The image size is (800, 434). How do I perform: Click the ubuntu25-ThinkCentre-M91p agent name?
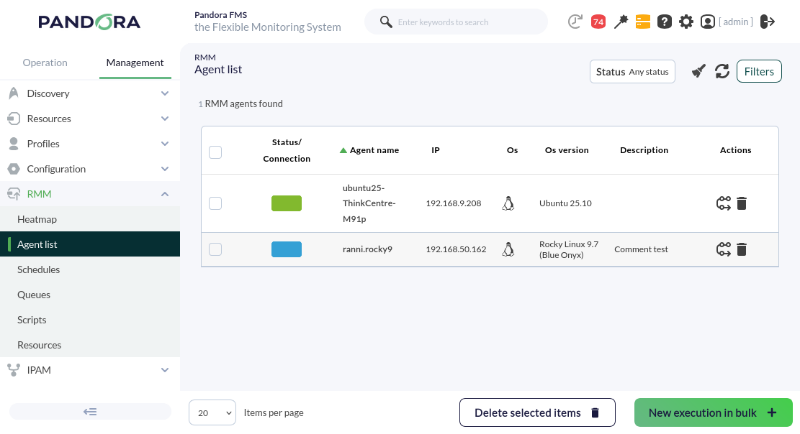(x=368, y=203)
